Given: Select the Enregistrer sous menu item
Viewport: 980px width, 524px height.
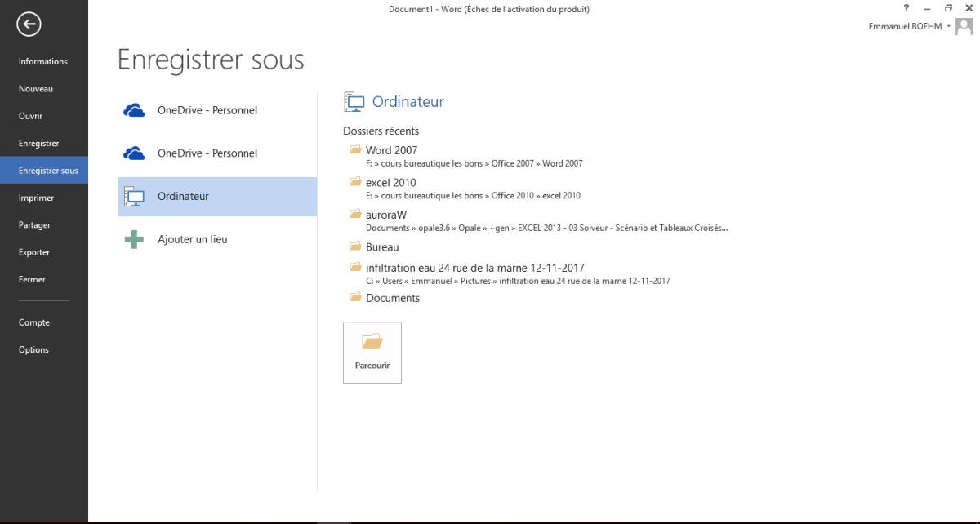Looking at the screenshot, I should 44,171.
